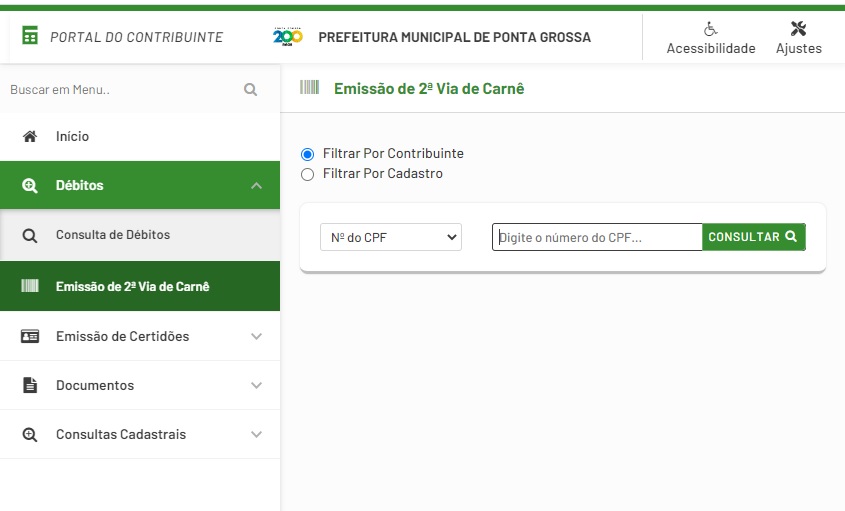Focus the CPF number input field

tap(597, 237)
